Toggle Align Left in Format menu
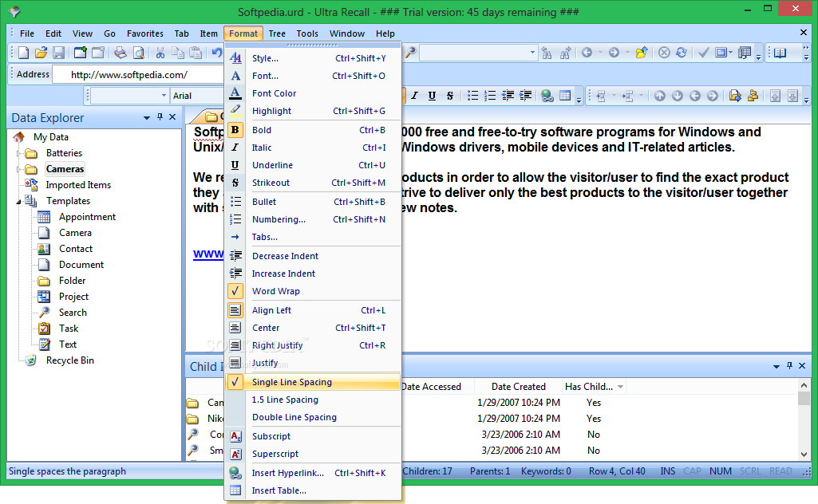 314,310
